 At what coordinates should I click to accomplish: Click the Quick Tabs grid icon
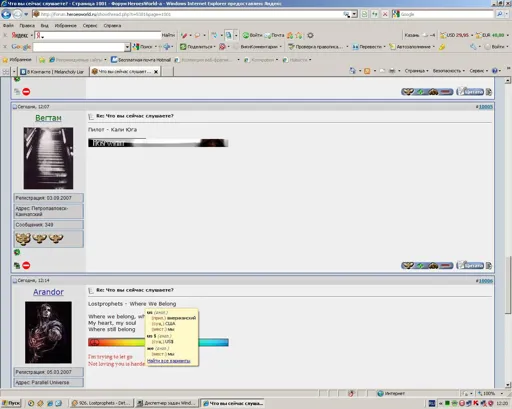click(x=6, y=71)
